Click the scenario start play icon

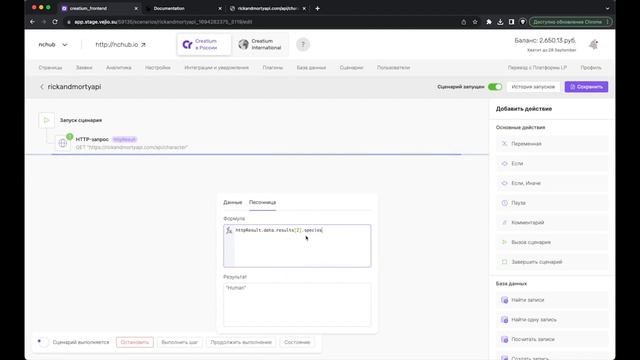(x=47, y=120)
